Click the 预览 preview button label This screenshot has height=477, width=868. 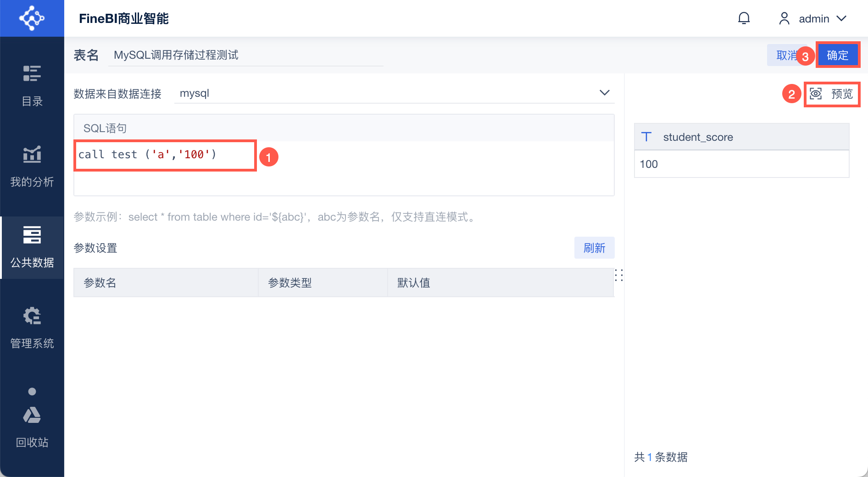tap(842, 94)
